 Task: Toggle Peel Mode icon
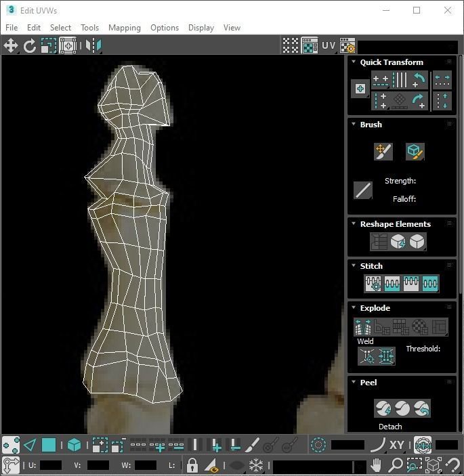(x=402, y=408)
